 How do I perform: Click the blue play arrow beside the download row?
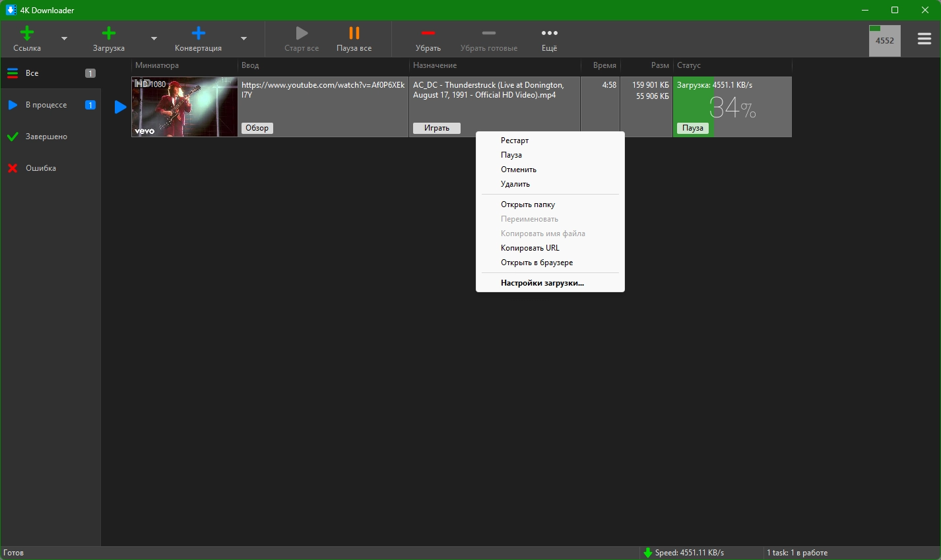[120, 107]
